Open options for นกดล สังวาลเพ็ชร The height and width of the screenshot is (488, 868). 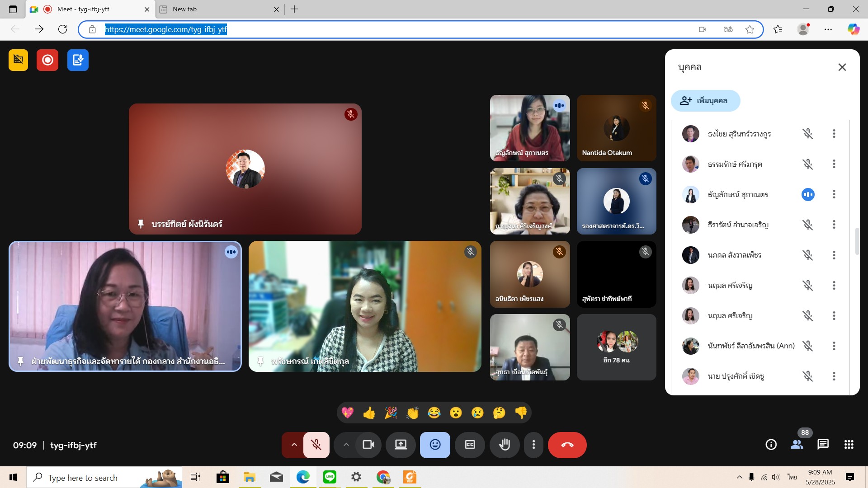click(x=834, y=255)
